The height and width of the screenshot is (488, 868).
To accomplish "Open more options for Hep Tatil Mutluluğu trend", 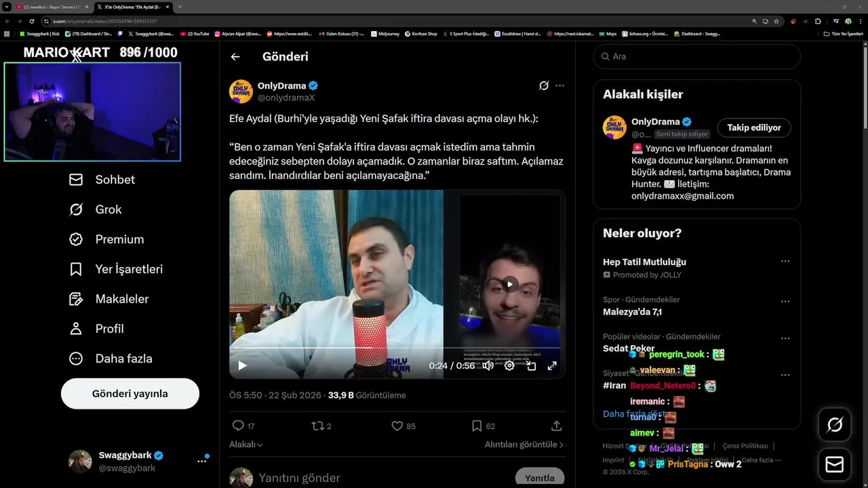I will pos(785,262).
